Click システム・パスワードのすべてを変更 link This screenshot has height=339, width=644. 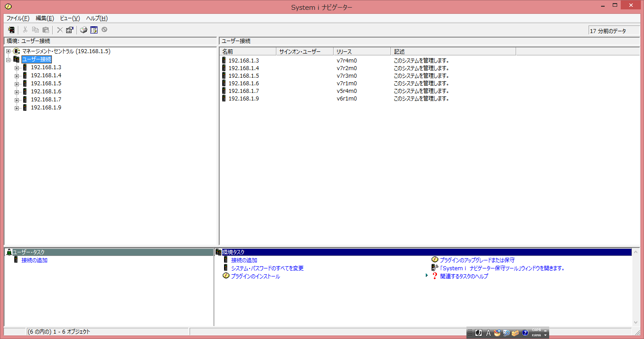[267, 268]
